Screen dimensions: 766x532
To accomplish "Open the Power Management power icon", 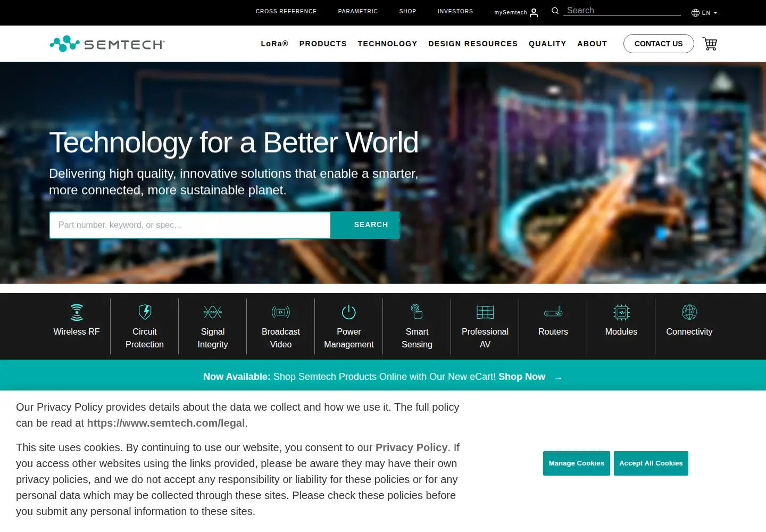I will (349, 312).
